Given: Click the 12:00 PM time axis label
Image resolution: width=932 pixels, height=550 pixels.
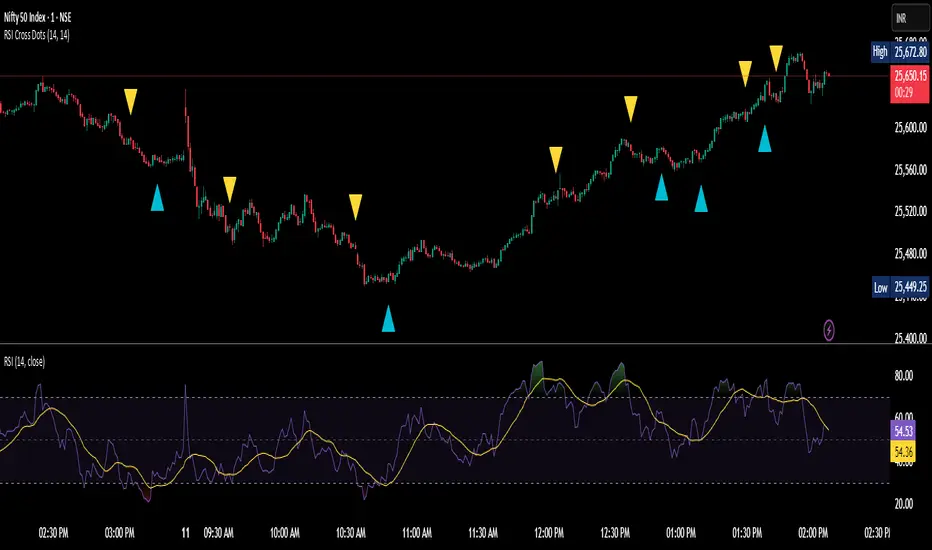Looking at the screenshot, I should point(549,533).
